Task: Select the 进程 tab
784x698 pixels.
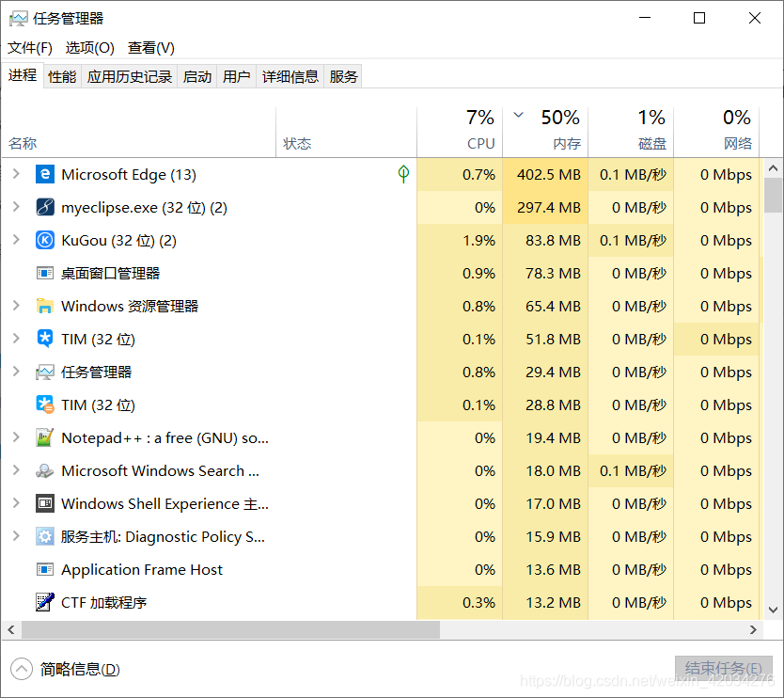Action: point(23,75)
